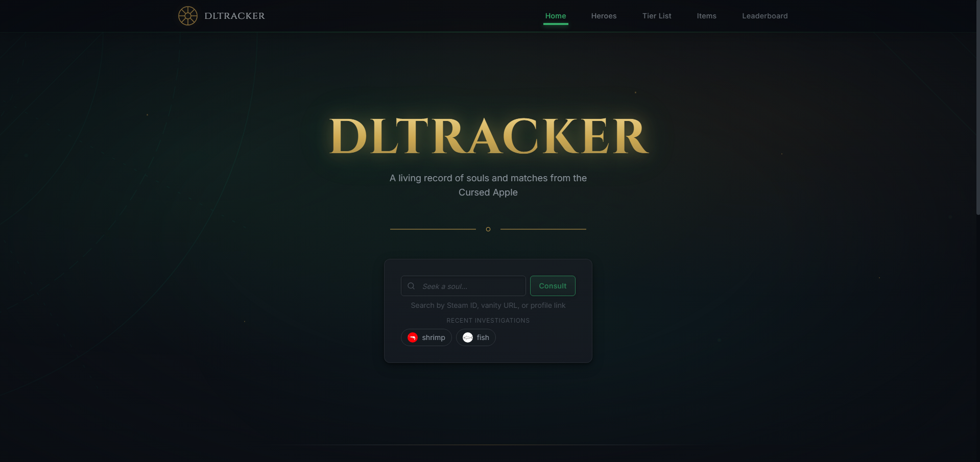Viewport: 980px width, 462px height.
Task: Select the Home navigation item
Action: pos(555,16)
